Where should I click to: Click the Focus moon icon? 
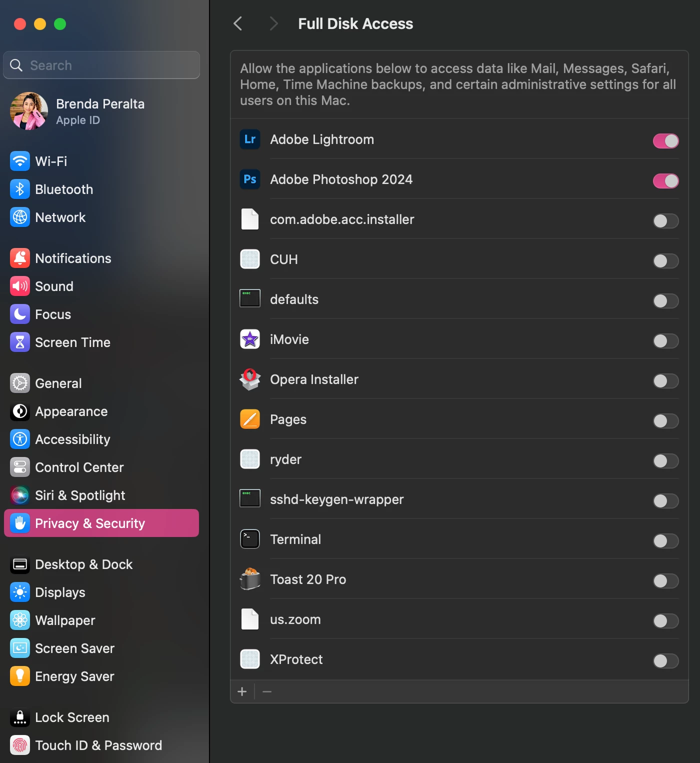point(20,314)
